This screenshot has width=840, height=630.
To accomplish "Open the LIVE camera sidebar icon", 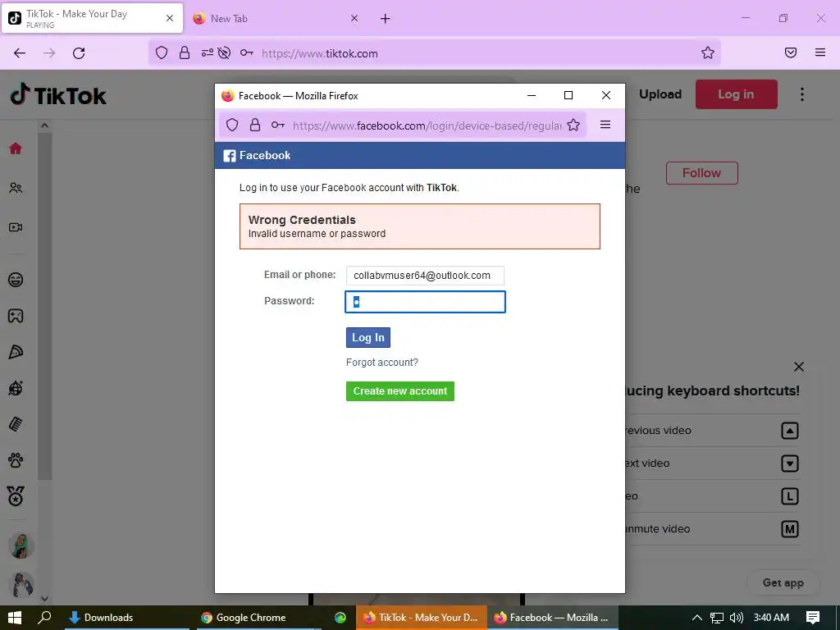I will point(16,227).
